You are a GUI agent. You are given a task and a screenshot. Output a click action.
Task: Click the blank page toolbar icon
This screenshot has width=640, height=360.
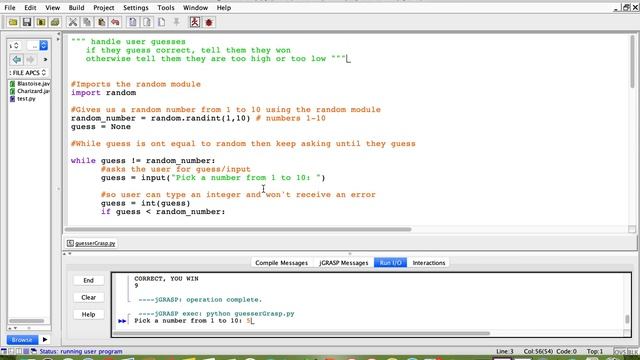pyautogui.click(x=162, y=22)
